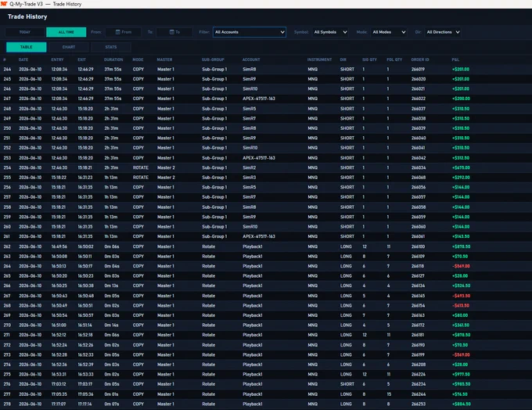Click the calendar icon in the From field
This screenshot has width=532, height=410.
tap(117, 32)
